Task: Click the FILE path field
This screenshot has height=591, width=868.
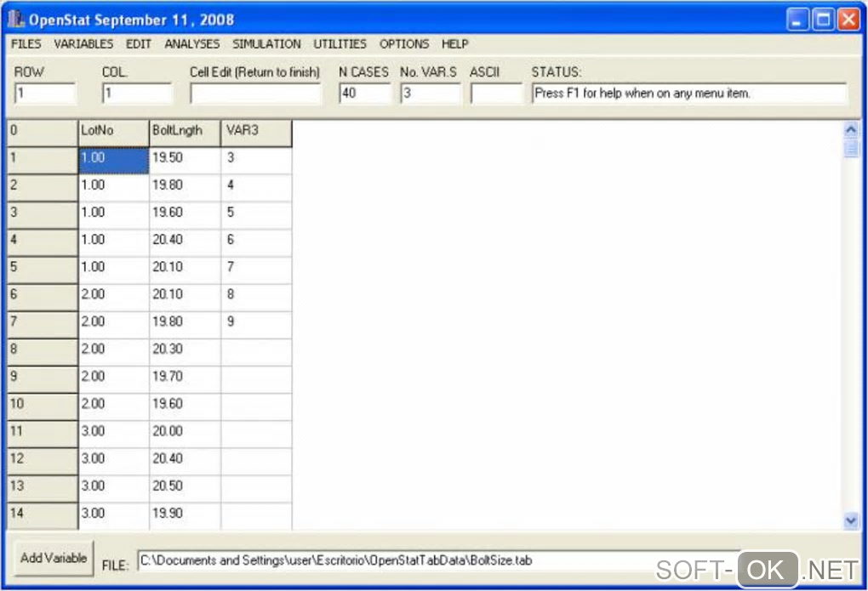Action: point(437,560)
